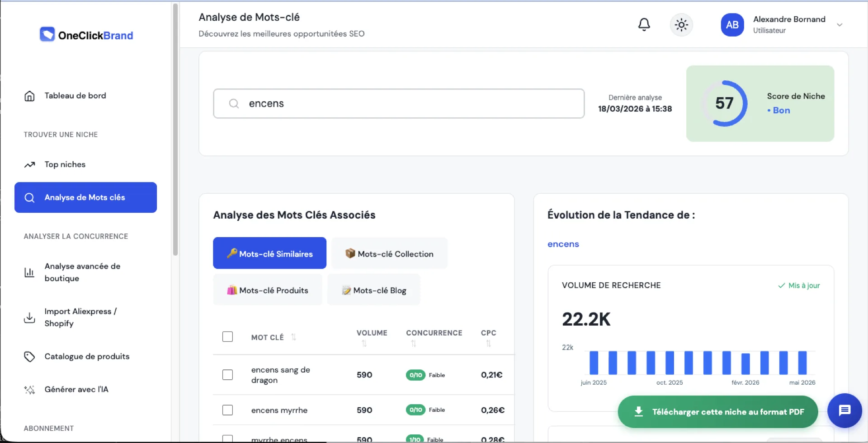Check the encens myrrhe row checkbox
Image resolution: width=868 pixels, height=443 pixels.
tap(227, 410)
